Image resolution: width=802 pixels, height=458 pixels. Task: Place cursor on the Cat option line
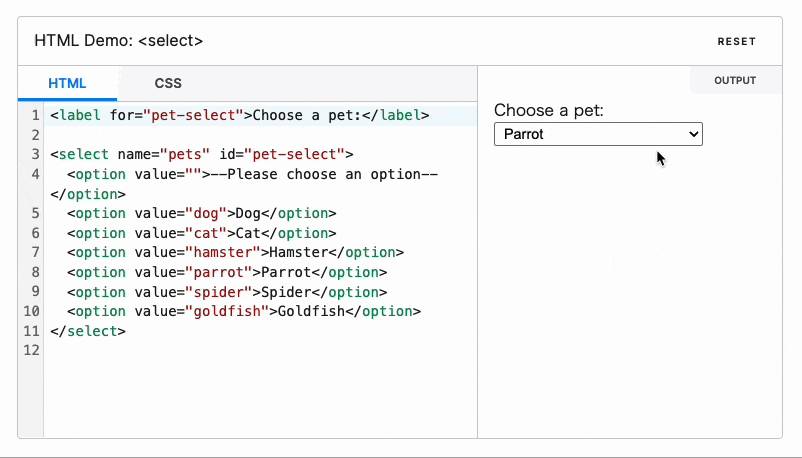point(195,233)
